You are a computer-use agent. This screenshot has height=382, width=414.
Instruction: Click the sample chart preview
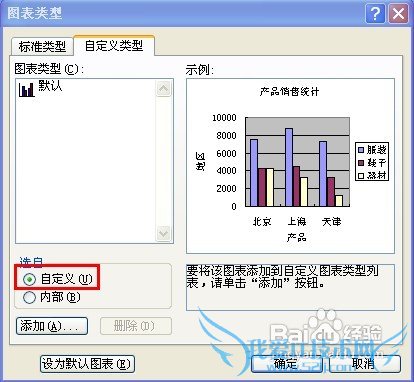pyautogui.click(x=290, y=166)
